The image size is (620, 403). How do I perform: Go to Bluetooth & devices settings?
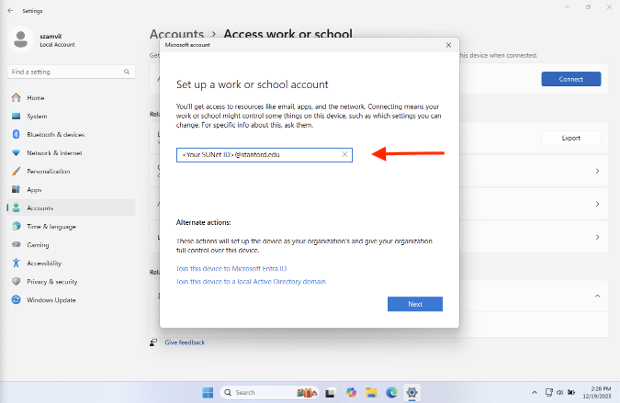(71, 134)
